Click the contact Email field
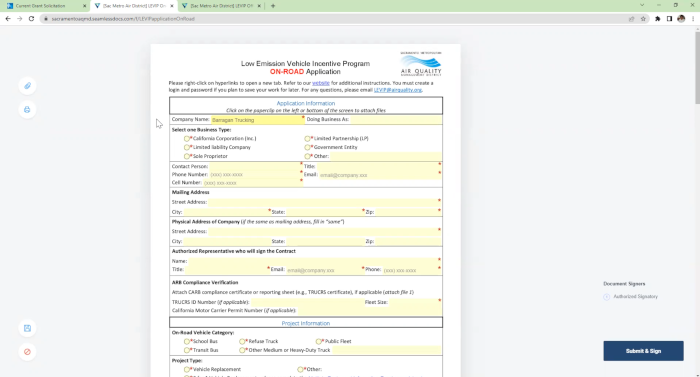 click(x=380, y=175)
